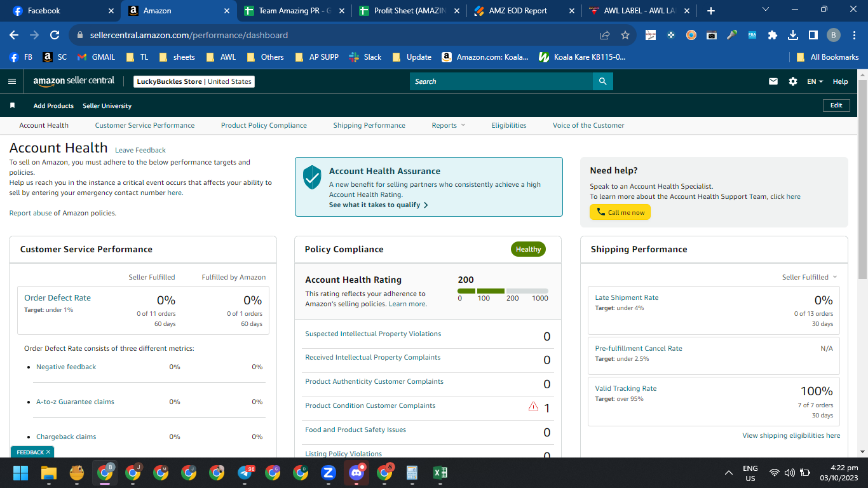Open Late Shipment Rate details

pyautogui.click(x=627, y=298)
